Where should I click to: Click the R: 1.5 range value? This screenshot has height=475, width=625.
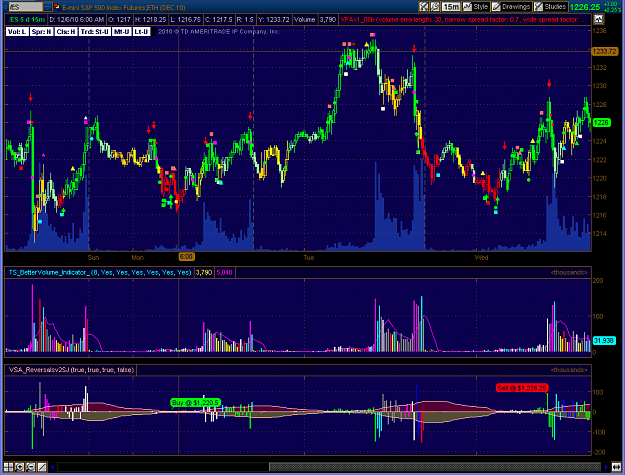[245, 19]
